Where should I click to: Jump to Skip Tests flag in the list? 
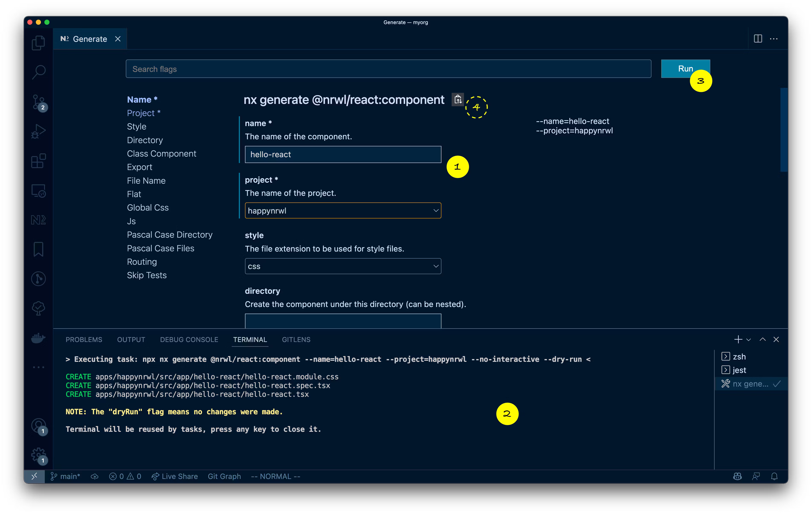pos(147,275)
